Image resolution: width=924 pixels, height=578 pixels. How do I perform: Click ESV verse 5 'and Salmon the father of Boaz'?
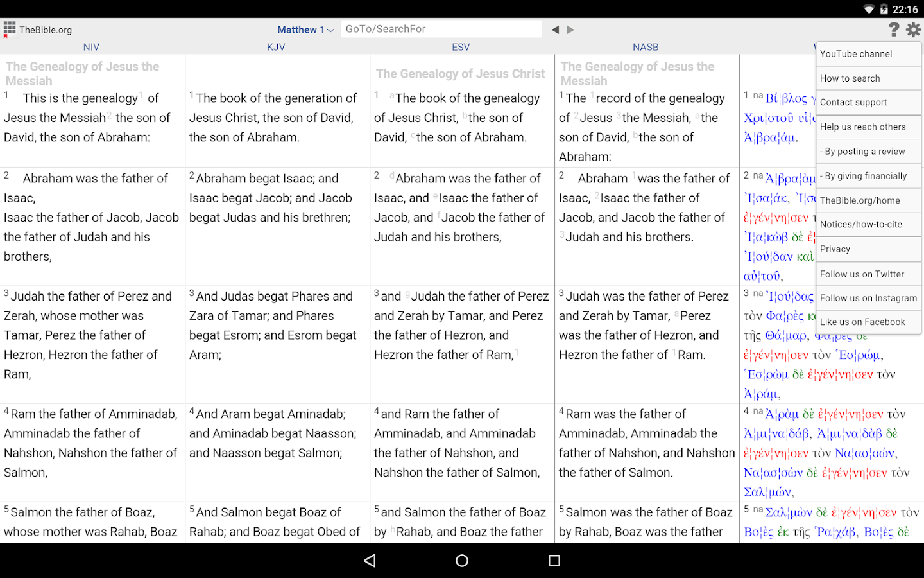coord(463,512)
